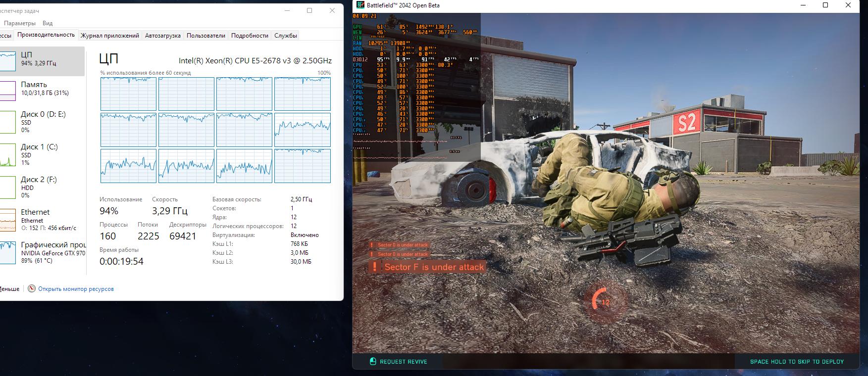This screenshot has width=868, height=376.
Task: Click the Дескрипторы label
Action: pos(188,225)
